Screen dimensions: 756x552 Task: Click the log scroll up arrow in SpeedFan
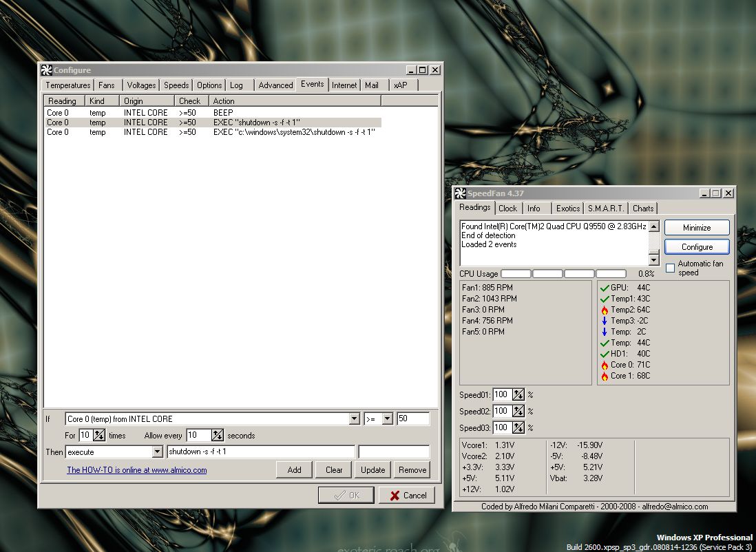point(654,226)
